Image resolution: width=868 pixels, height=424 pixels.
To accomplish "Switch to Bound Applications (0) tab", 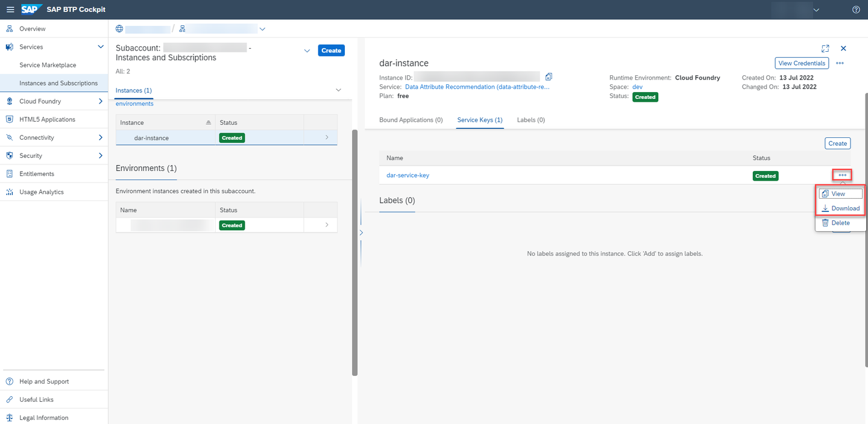I will tap(411, 120).
